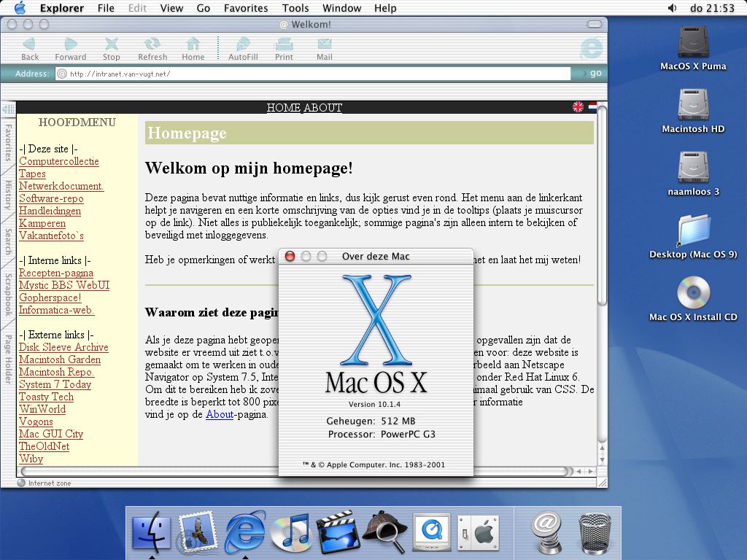
Task: Launch iTunes from the Dock
Action: click(x=291, y=532)
